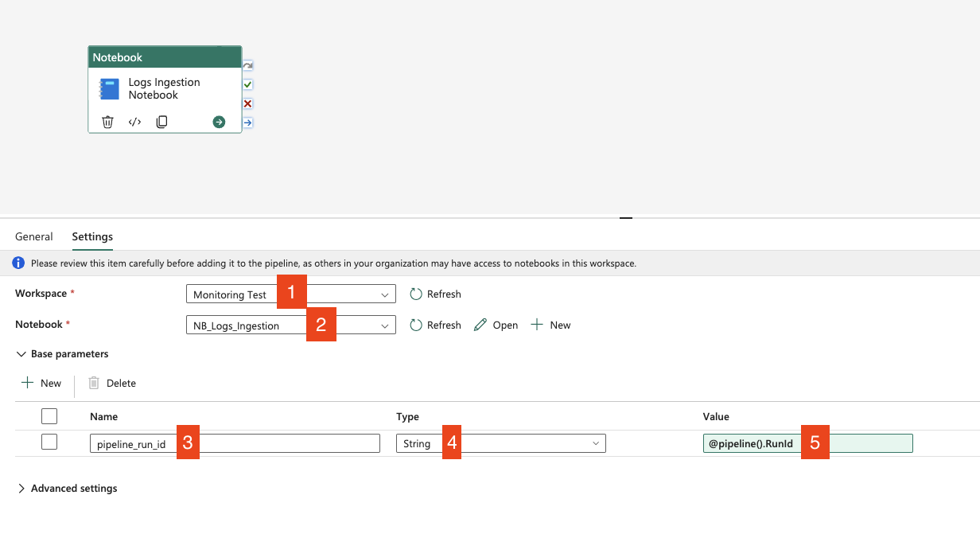Screen dimensions: 980x534
Task: Select the On fail red X connector
Action: pyautogui.click(x=247, y=103)
